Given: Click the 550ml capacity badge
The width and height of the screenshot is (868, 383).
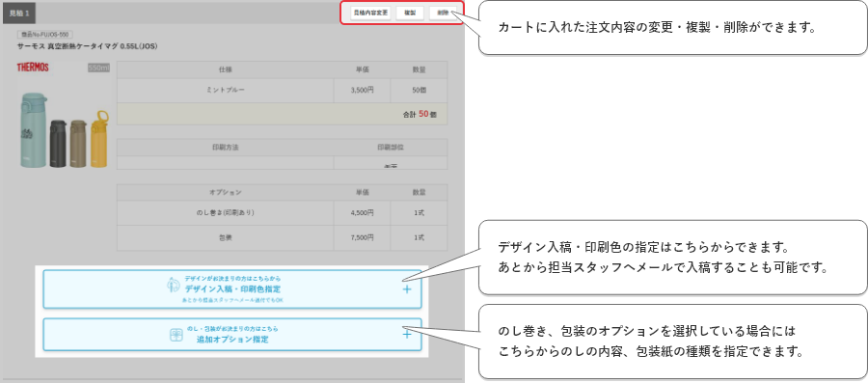Looking at the screenshot, I should coord(99,68).
